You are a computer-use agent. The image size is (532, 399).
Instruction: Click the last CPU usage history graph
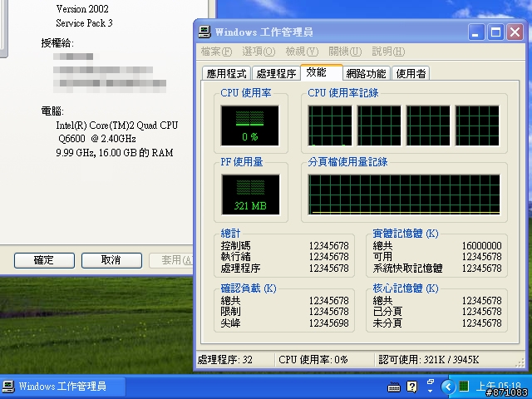pos(477,126)
